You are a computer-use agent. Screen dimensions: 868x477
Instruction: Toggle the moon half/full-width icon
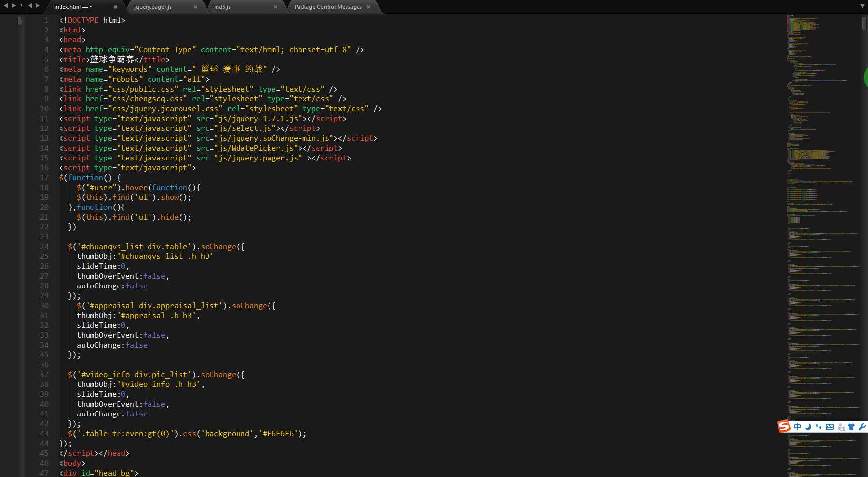pos(808,427)
